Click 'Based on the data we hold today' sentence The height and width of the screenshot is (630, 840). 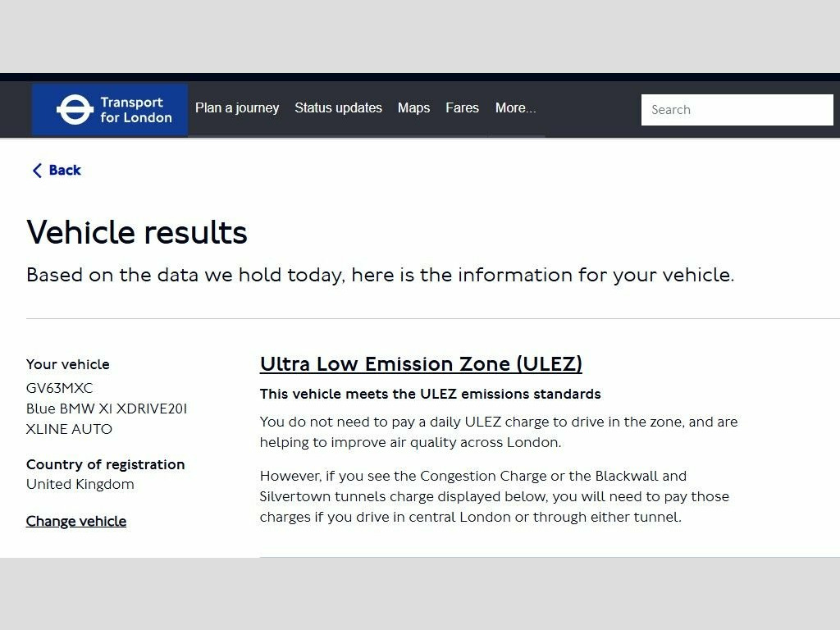(380, 275)
